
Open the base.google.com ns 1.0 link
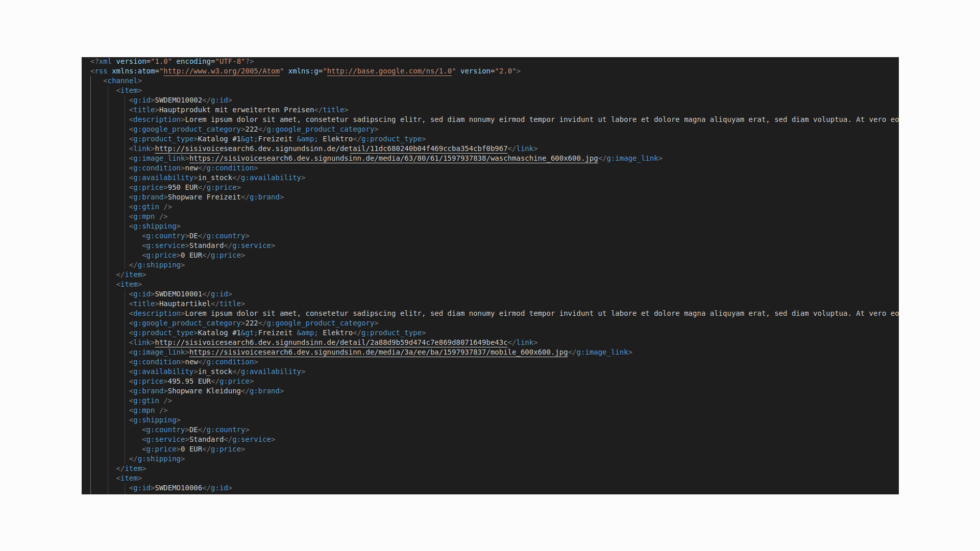click(389, 71)
